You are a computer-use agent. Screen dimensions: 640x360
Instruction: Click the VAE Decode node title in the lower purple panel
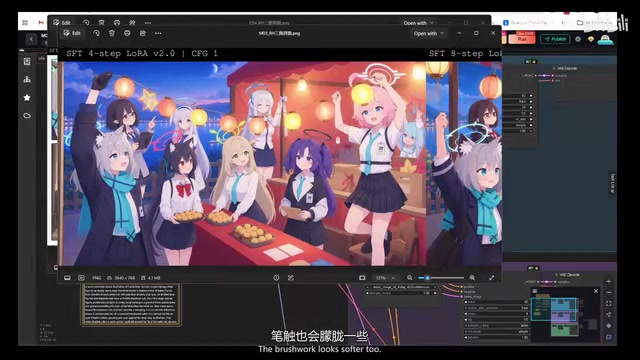click(569, 275)
